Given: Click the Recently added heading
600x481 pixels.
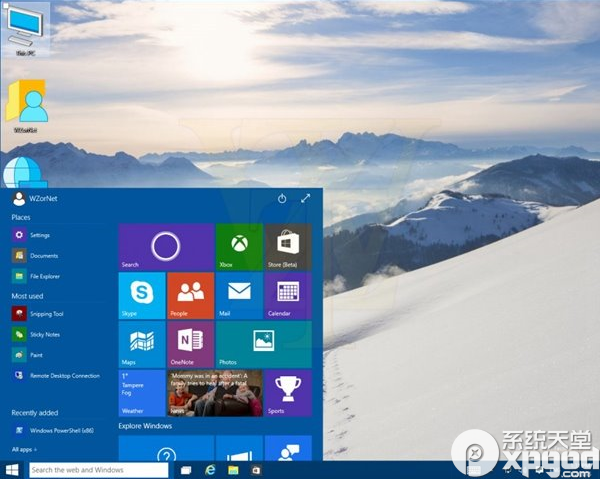Looking at the screenshot, I should (x=35, y=413).
